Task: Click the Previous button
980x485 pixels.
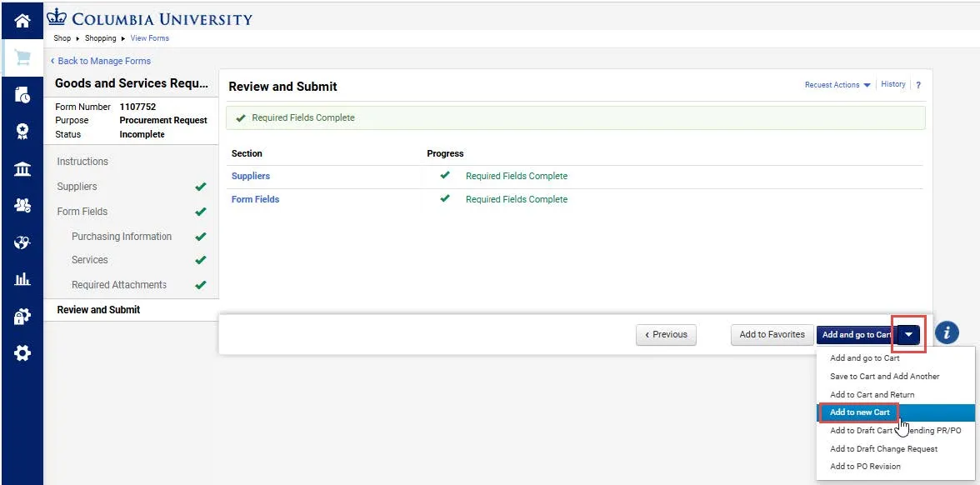Action: coord(666,334)
